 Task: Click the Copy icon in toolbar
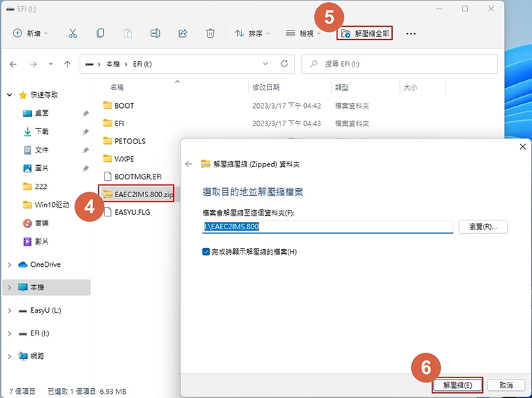pos(100,33)
